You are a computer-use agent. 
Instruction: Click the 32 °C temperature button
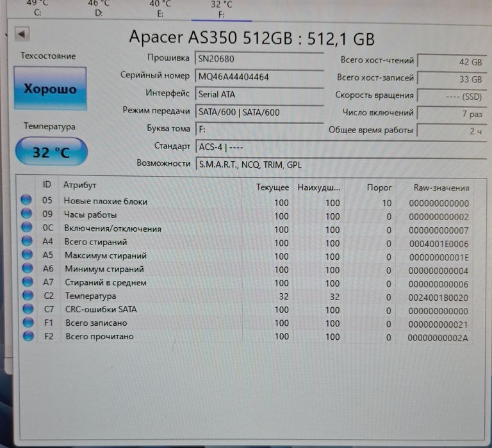click(x=51, y=152)
